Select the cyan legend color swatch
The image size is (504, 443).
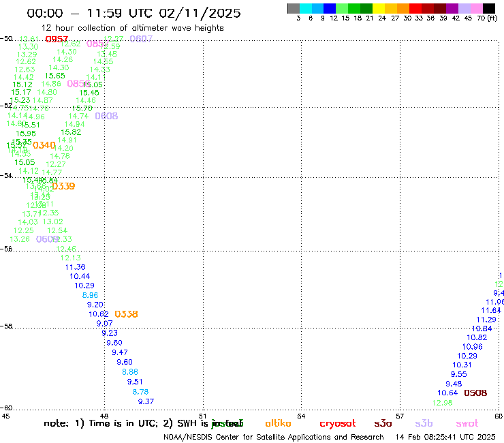(x=305, y=8)
